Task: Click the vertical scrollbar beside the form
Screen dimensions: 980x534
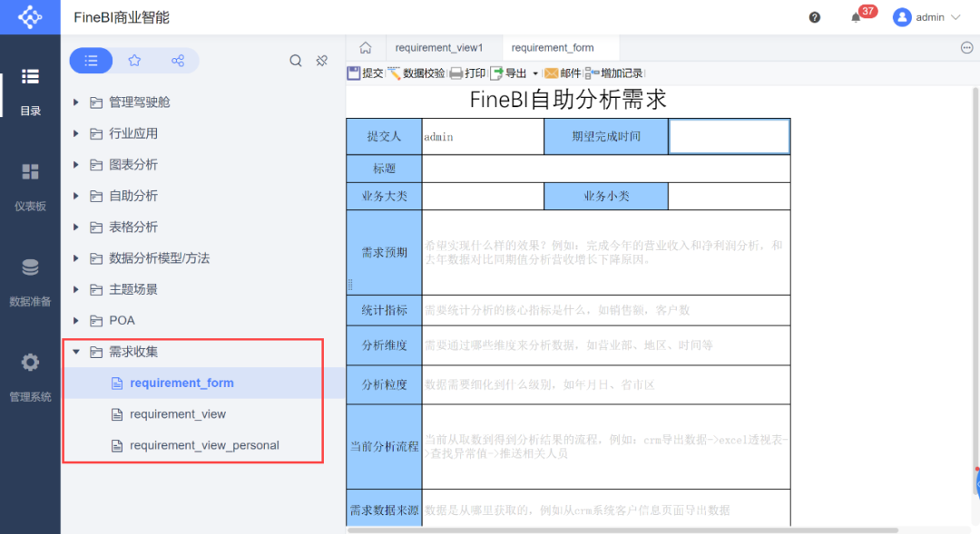Action: 975,290
